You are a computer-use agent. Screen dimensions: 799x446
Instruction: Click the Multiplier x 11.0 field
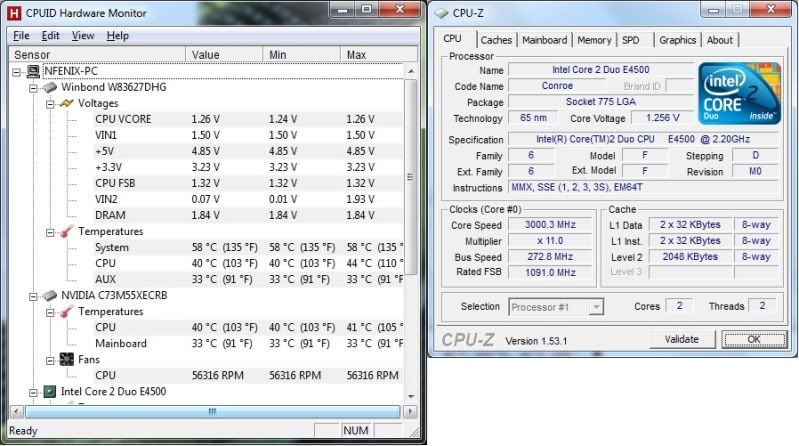pos(550,241)
